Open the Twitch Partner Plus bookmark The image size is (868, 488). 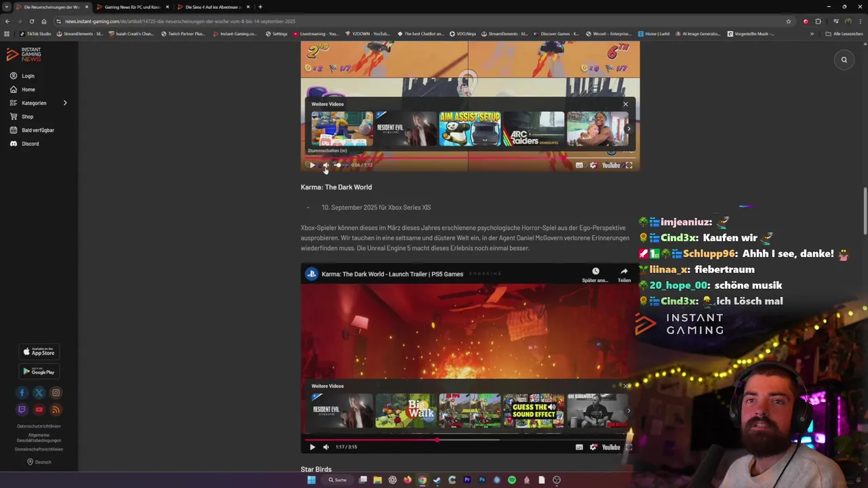183,34
